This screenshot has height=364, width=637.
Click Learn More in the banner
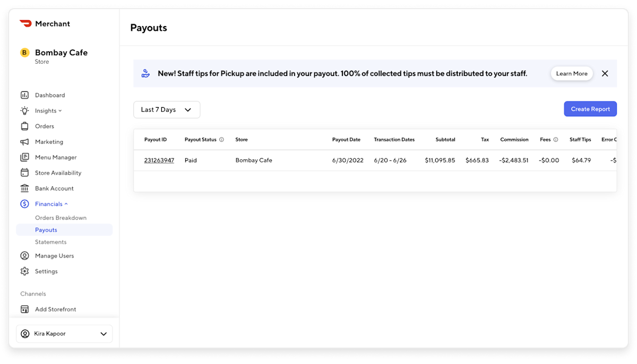tap(572, 74)
